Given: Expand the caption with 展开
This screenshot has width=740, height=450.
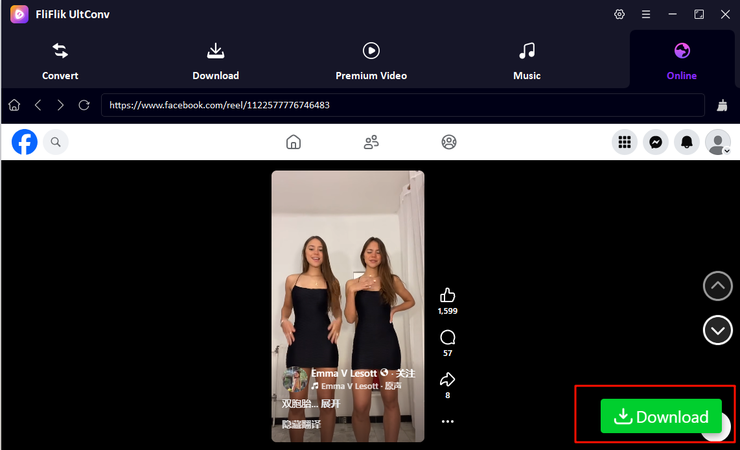Looking at the screenshot, I should (x=330, y=404).
